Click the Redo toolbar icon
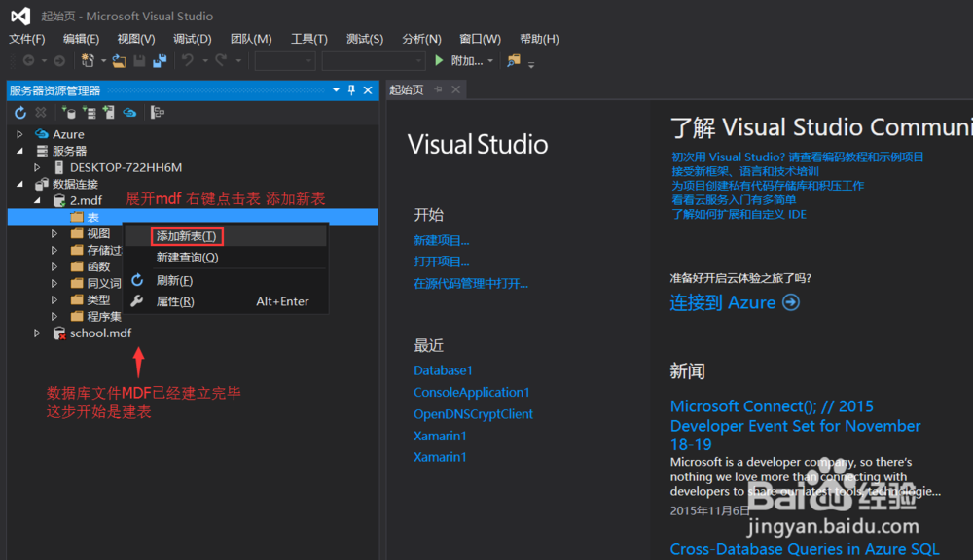 tap(221, 60)
